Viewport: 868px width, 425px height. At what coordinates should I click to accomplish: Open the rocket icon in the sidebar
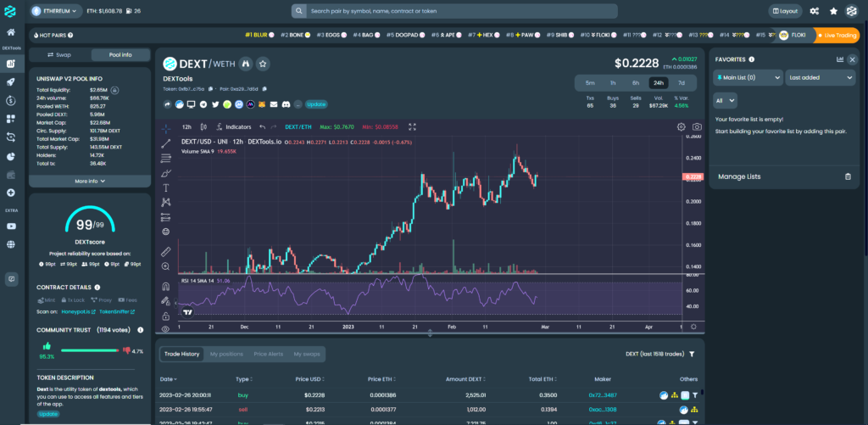pyautogui.click(x=10, y=82)
